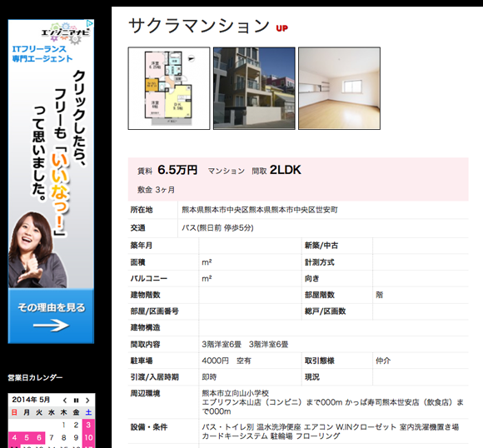The height and width of the screenshot is (448, 483).
Task: Click the サクラマンション title
Action: (x=199, y=26)
